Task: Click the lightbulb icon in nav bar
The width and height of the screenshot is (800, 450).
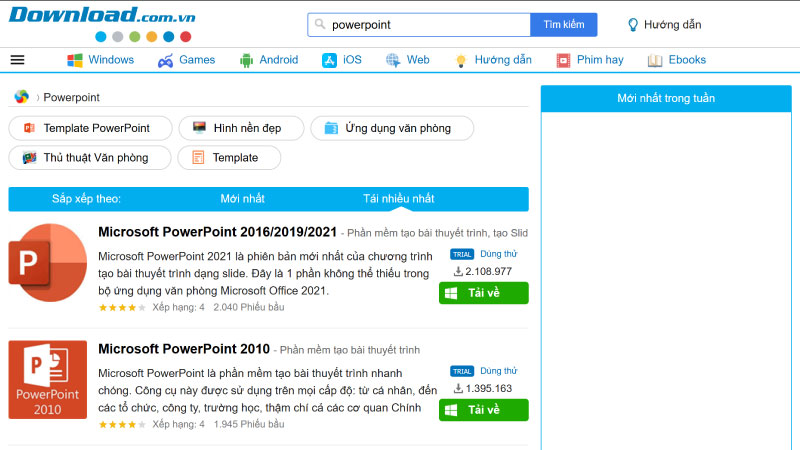Action: pyautogui.click(x=461, y=61)
